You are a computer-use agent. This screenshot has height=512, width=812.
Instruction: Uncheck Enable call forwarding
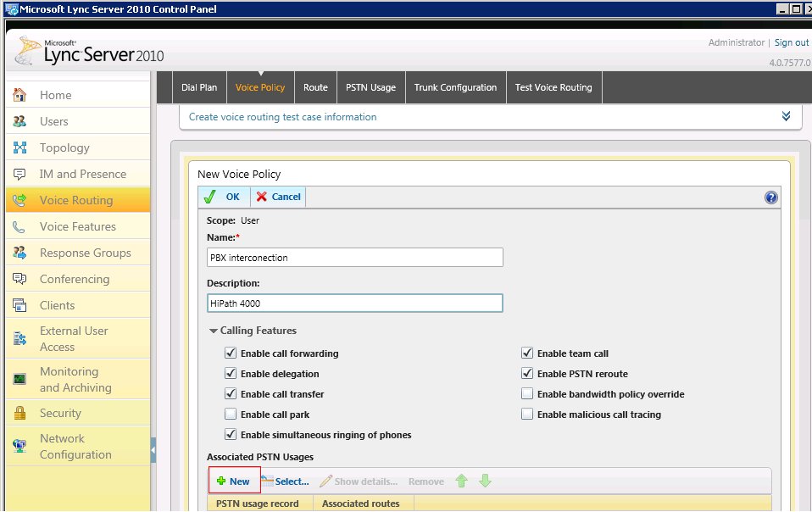231,353
